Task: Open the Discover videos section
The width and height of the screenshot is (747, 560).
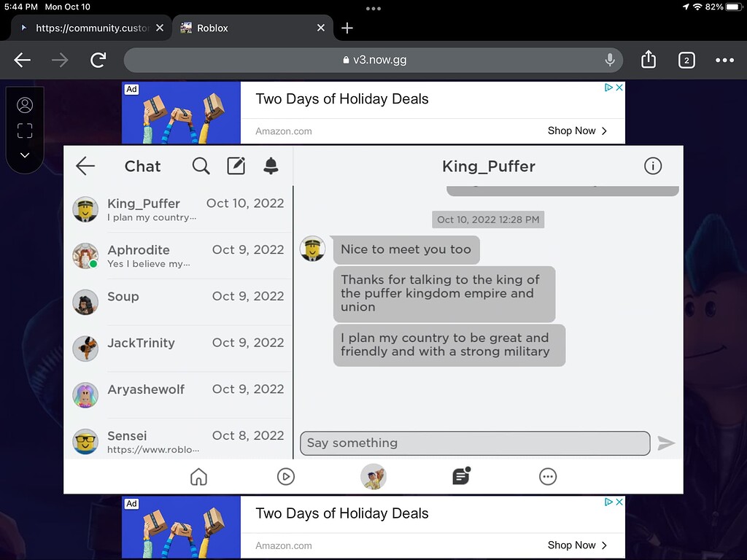Action: click(x=286, y=476)
